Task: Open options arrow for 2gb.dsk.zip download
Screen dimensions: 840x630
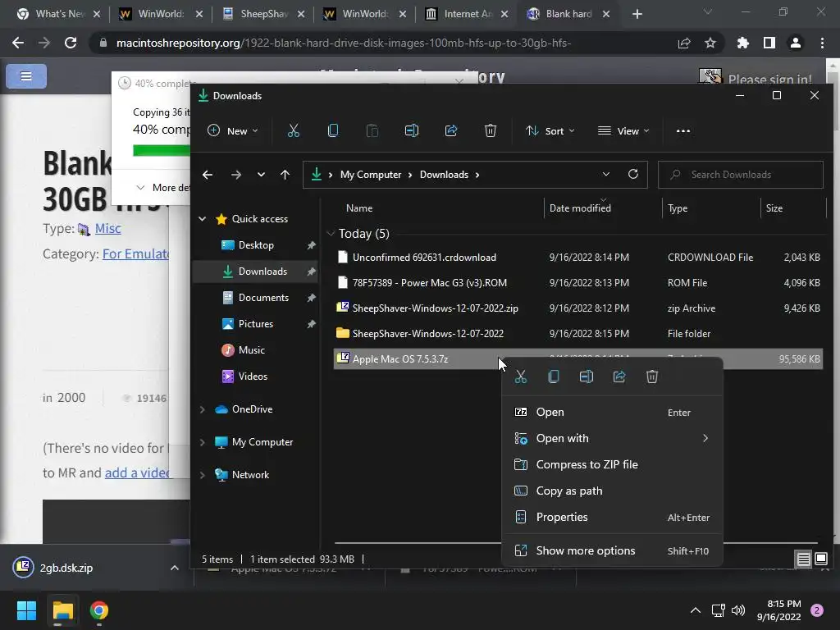Action: pos(175,568)
